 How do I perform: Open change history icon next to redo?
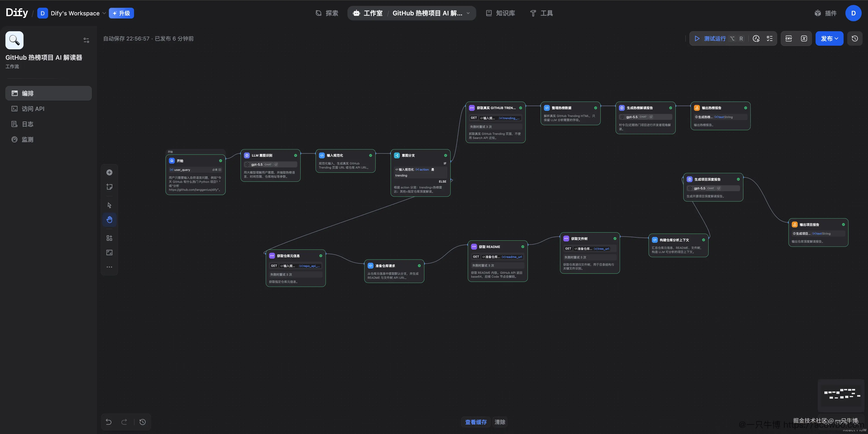click(143, 422)
